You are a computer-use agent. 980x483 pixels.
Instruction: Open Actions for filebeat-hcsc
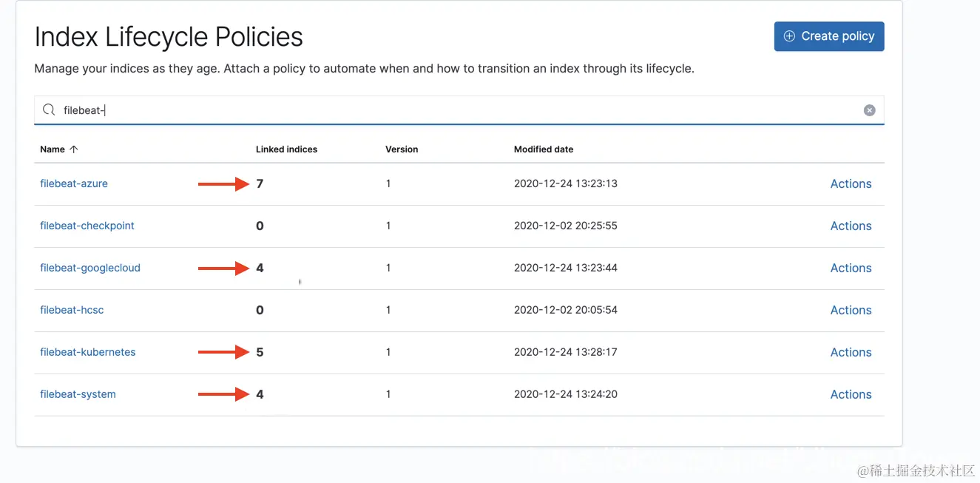coord(851,311)
